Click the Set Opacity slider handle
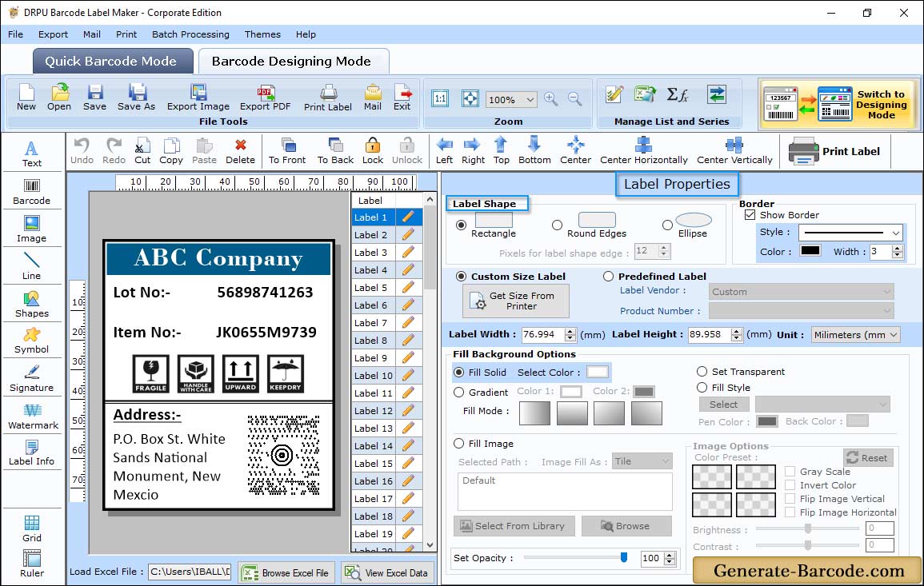 (623, 557)
